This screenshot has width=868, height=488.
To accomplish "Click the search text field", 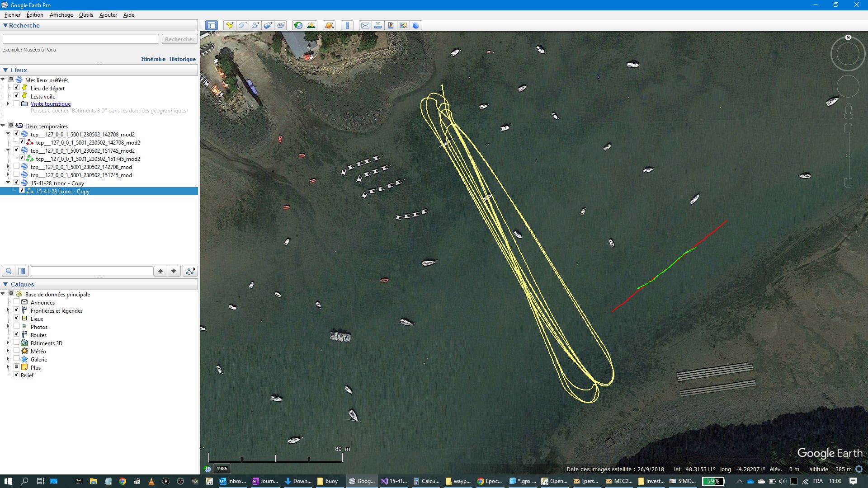I will pyautogui.click(x=81, y=39).
